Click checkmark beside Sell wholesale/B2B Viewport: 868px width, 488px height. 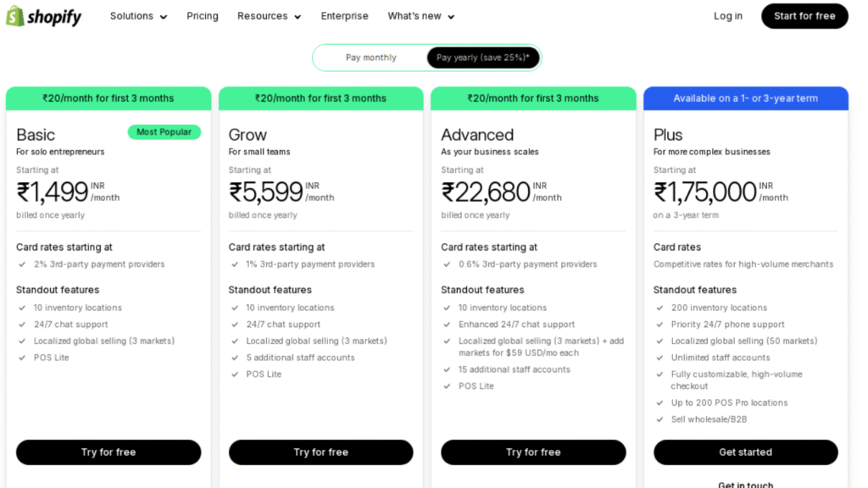pyautogui.click(x=659, y=419)
